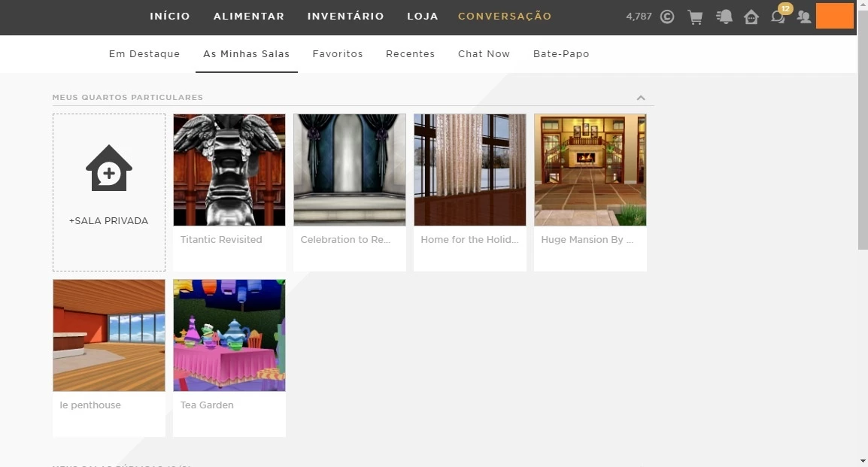Collapse Meus Quartos Particulares section
The width and height of the screenshot is (868, 467).
click(641, 98)
